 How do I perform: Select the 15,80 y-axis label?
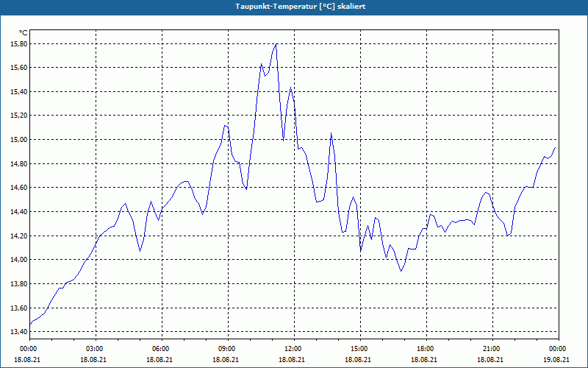19,44
